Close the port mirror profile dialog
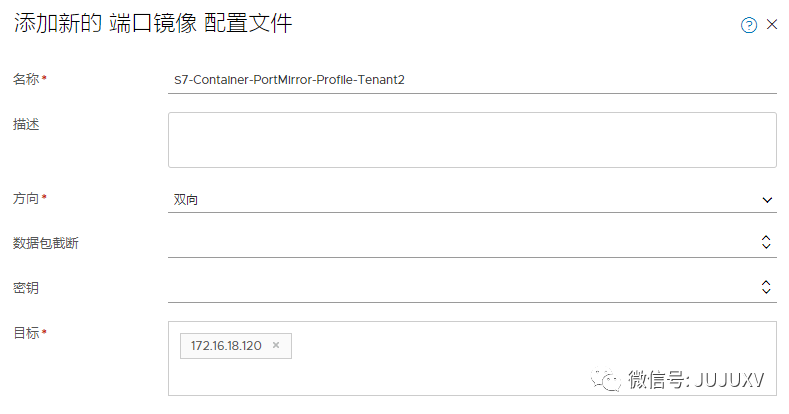The width and height of the screenshot is (789, 414). pos(772,25)
